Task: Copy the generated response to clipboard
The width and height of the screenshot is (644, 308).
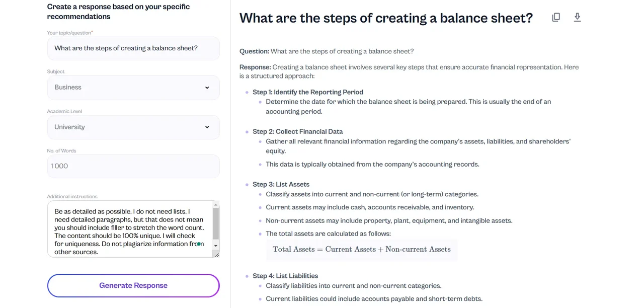Action: pos(556,17)
